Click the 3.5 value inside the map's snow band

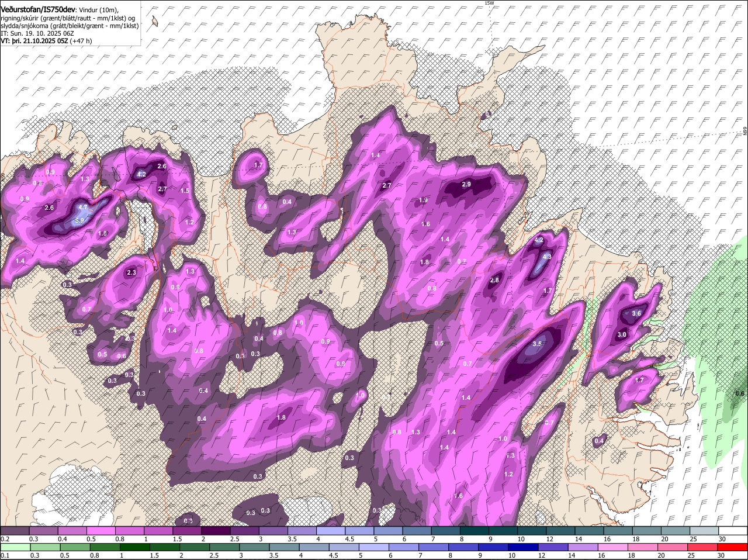[x=538, y=344]
